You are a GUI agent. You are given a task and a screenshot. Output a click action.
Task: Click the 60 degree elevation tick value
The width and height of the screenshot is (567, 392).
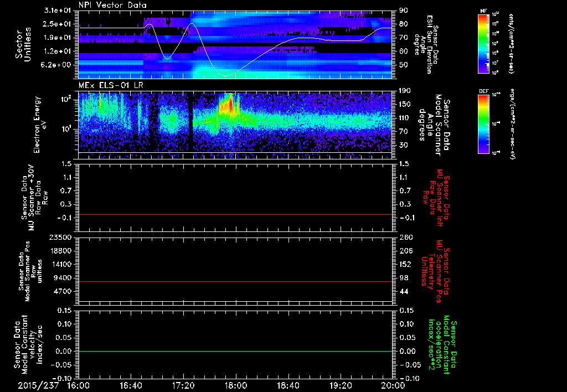tap(403, 51)
